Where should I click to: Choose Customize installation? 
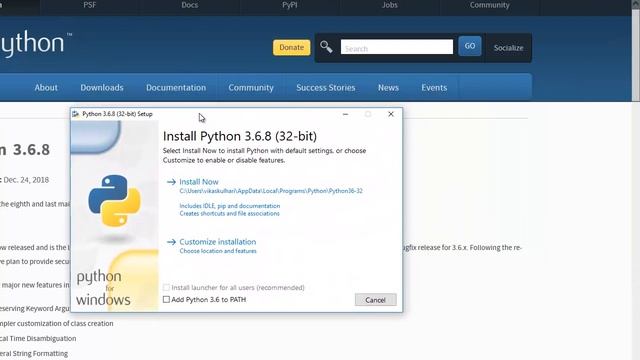pyautogui.click(x=218, y=242)
